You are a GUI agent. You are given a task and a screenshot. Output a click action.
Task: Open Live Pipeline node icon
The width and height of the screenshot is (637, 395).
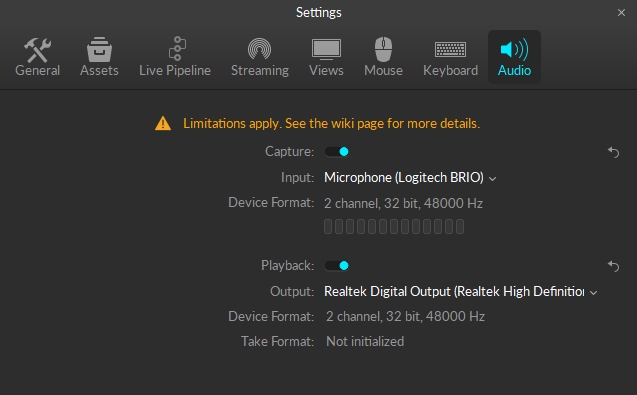click(177, 48)
